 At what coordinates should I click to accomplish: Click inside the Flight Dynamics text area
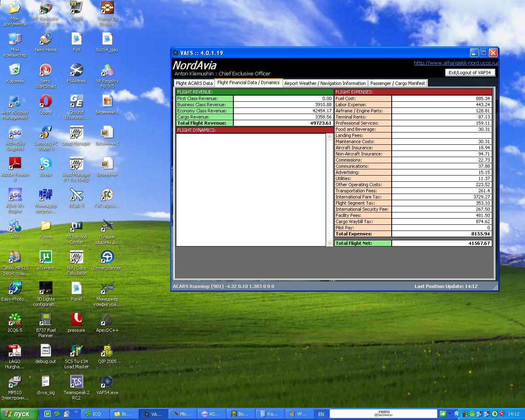(251, 190)
